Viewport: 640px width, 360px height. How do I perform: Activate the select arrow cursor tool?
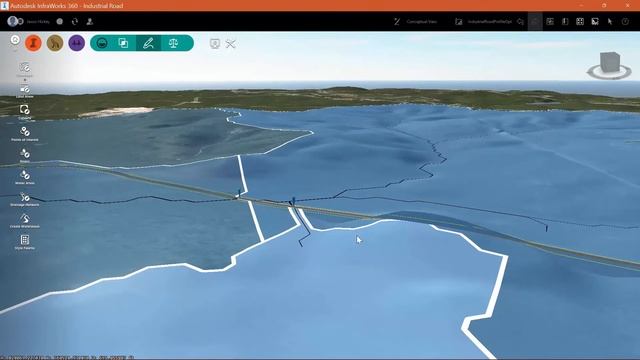610,21
